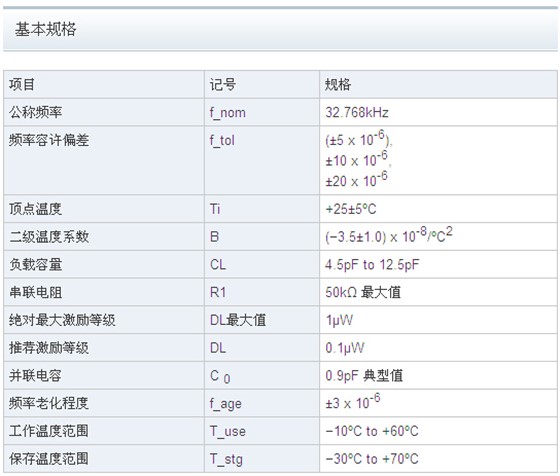Click the +25±5°C value cell
This screenshot has width=560, height=476.
pos(350,209)
